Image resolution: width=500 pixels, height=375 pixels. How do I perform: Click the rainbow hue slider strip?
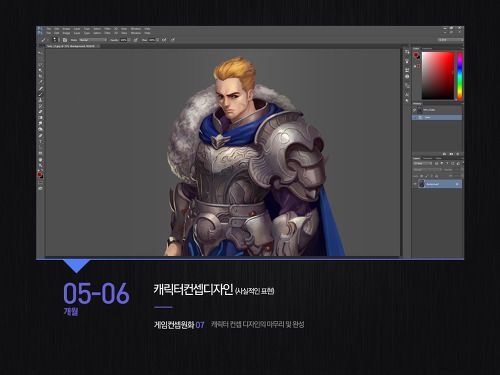[460, 75]
